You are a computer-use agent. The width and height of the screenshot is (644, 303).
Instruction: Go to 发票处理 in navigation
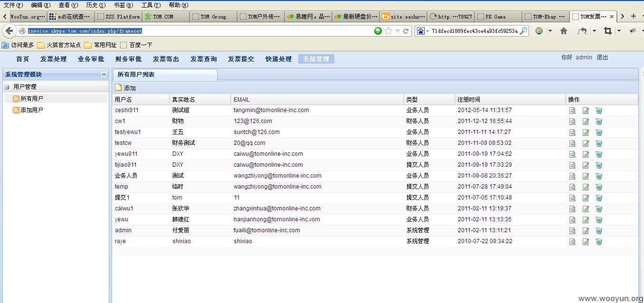tap(54, 59)
